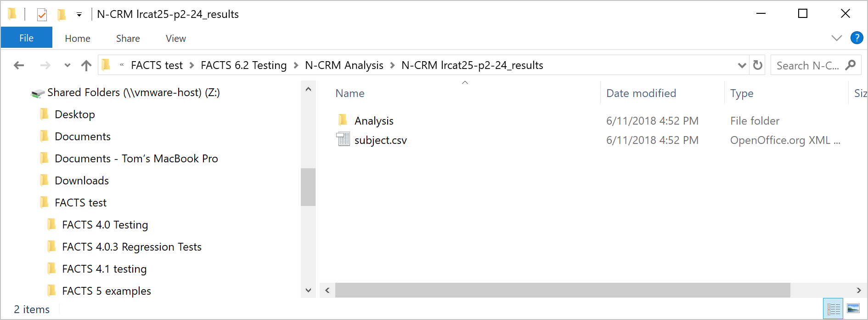Open Customize Quick Access Toolbar dropdown
Viewport: 868px width, 320px height.
[x=79, y=15]
